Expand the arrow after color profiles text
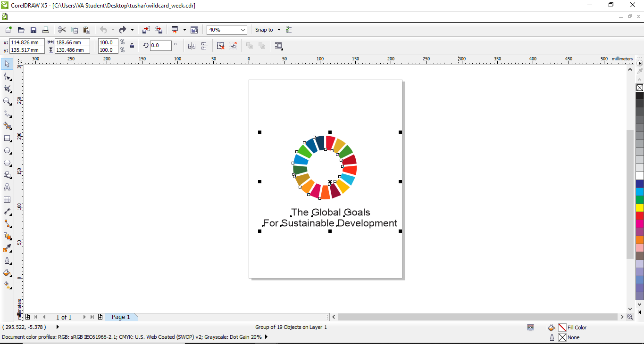The image size is (644, 344). [x=266, y=337]
